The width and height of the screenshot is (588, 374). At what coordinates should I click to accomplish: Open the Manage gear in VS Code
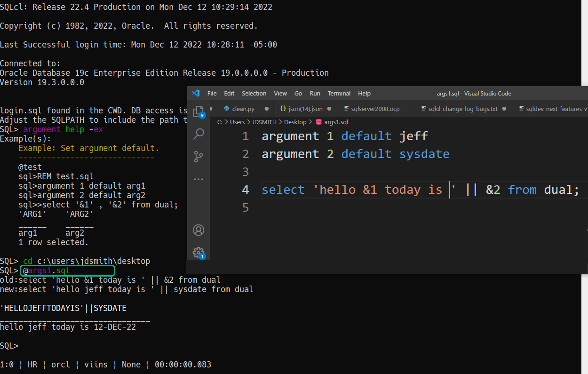pyautogui.click(x=199, y=253)
